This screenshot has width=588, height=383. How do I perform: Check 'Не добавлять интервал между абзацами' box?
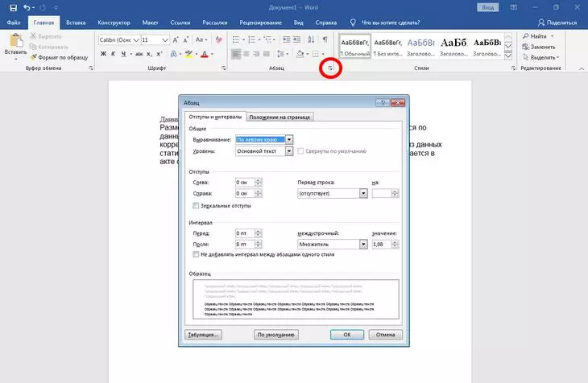(197, 254)
